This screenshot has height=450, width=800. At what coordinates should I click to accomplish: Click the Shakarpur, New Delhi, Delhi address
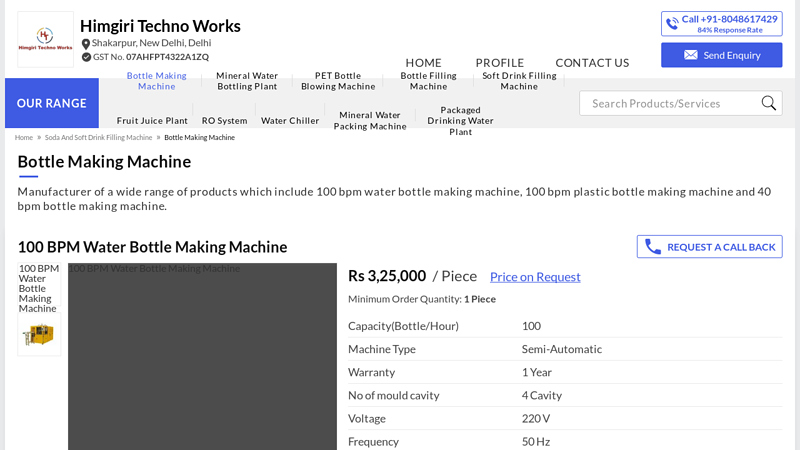tap(152, 43)
